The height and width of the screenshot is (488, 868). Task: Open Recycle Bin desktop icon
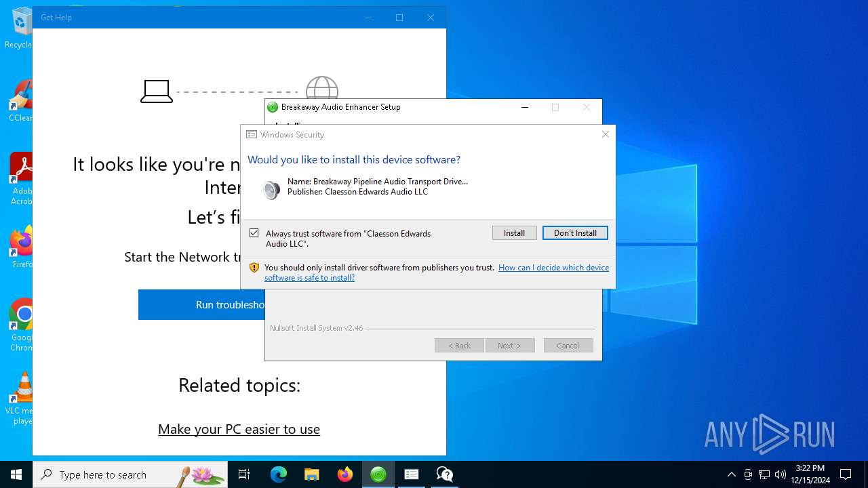[x=20, y=27]
